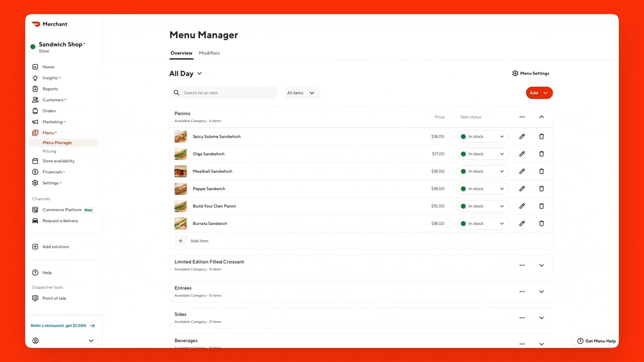Click the Request a delivery car icon
The image size is (644, 362).
pos(35,221)
